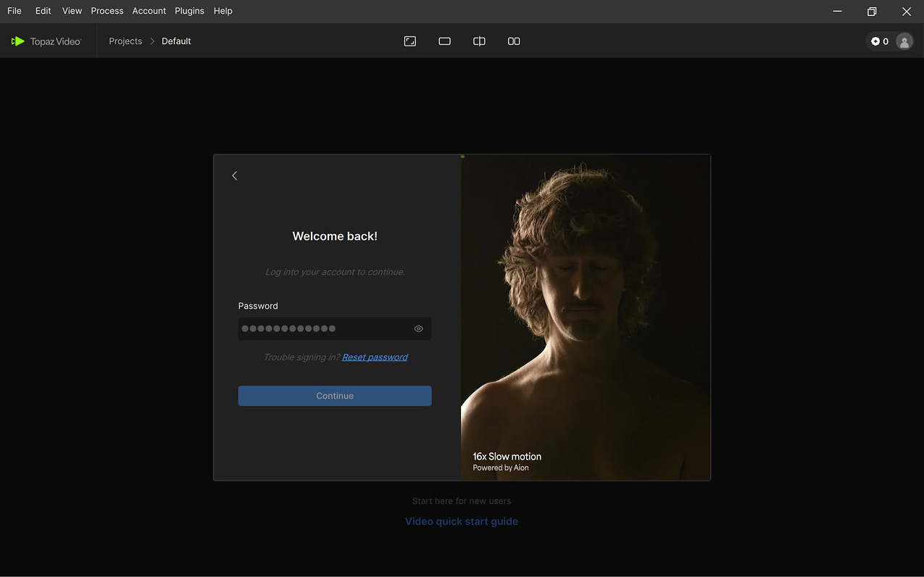Viewport: 924px width, 577px height.
Task: Click the Topaz Video logo
Action: click(x=46, y=41)
